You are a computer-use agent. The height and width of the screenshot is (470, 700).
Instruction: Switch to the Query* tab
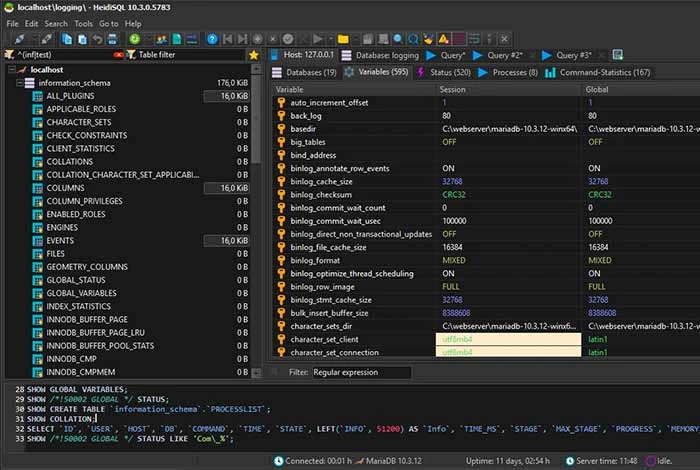click(446, 55)
